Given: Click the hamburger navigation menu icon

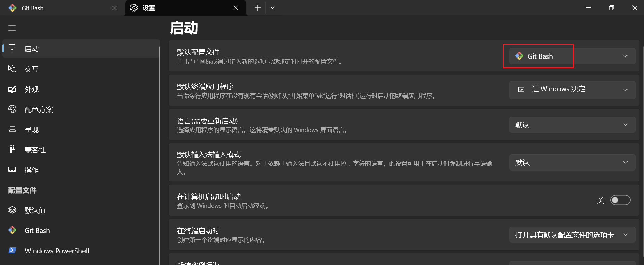Looking at the screenshot, I should coord(12,28).
